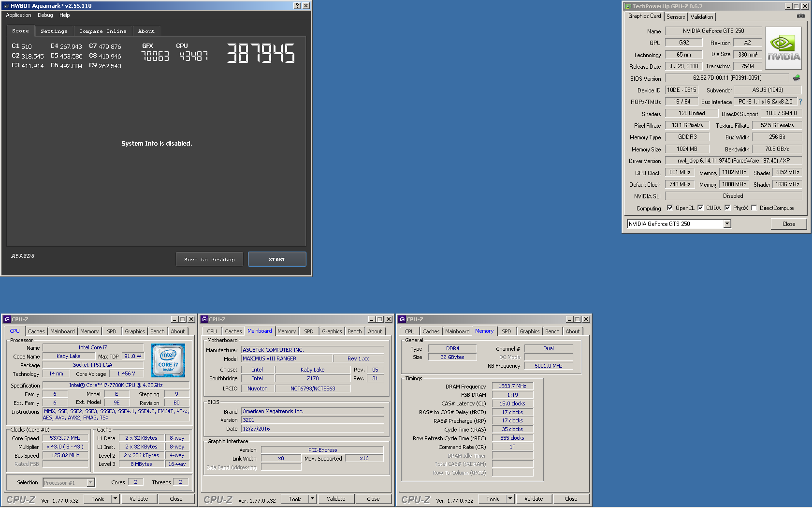
Task: Click the NVIDIA logo in GPU-Z
Action: [783, 49]
